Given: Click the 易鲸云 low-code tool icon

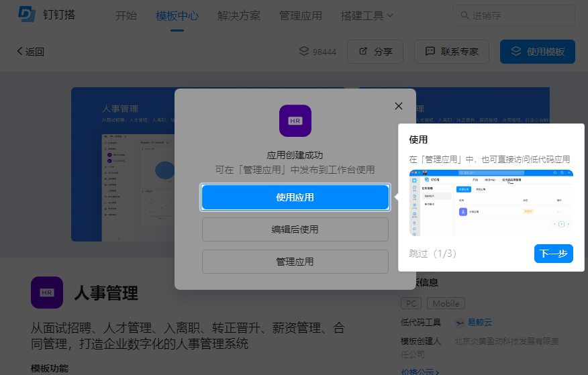Looking at the screenshot, I should (x=460, y=322).
